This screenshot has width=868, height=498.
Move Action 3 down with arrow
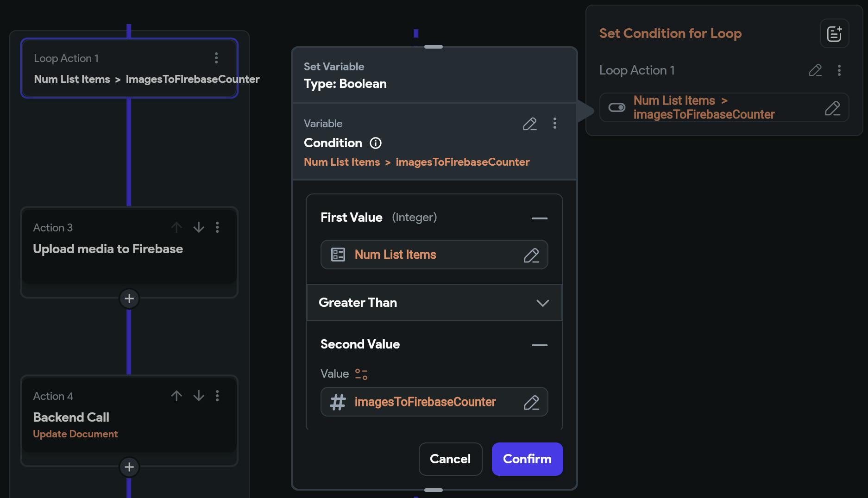coord(199,227)
